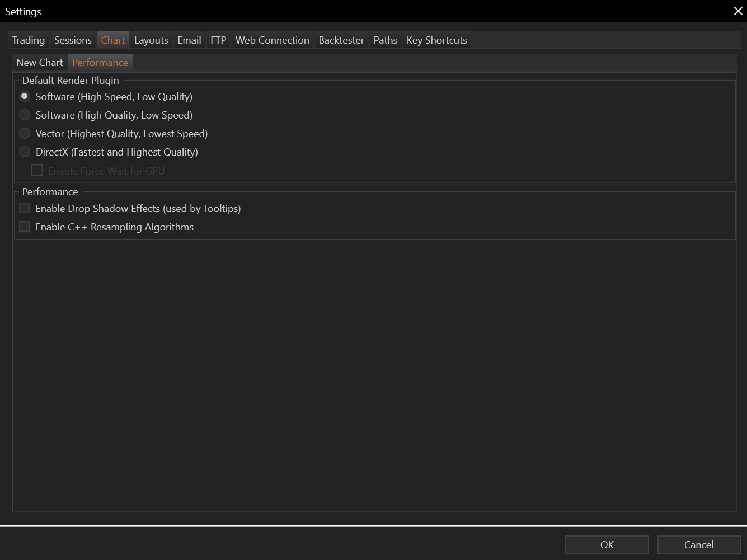Select Vector Highest Quality render plugin
Image resolution: width=747 pixels, height=560 pixels.
[25, 134]
